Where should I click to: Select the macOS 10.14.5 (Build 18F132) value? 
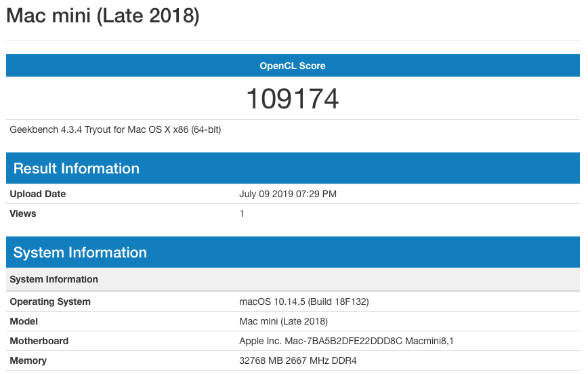(303, 302)
